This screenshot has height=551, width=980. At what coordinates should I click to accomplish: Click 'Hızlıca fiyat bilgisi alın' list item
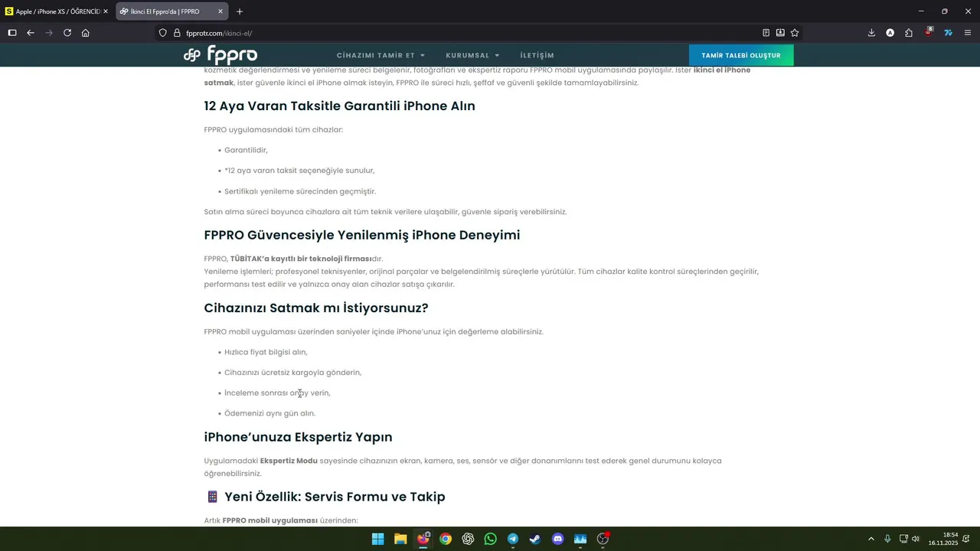click(266, 352)
